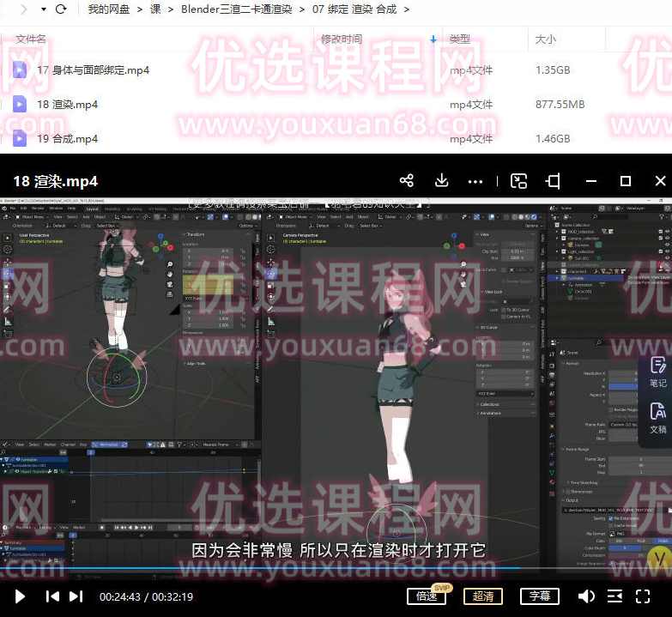Expand the 3D Cursor panel in the sidebar

(x=488, y=327)
